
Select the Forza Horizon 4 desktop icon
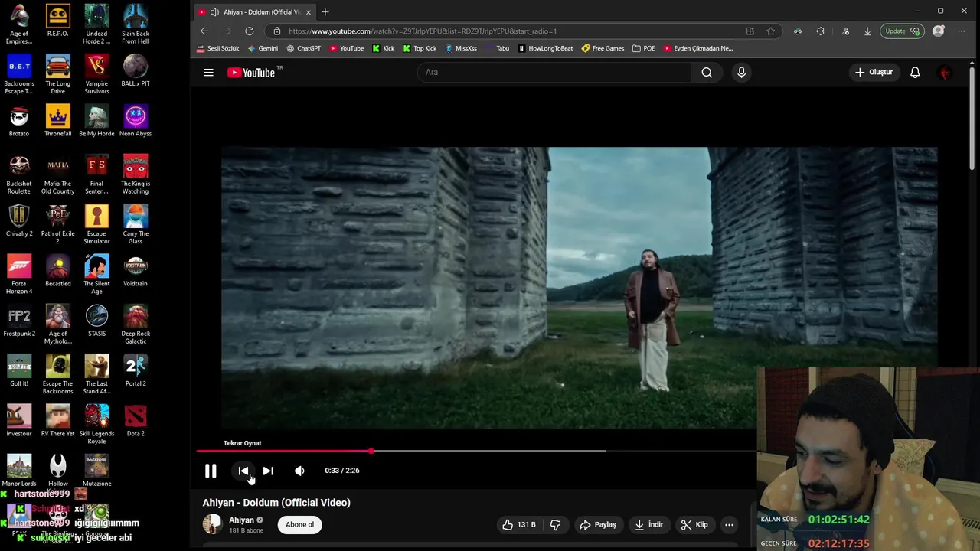coord(19,274)
